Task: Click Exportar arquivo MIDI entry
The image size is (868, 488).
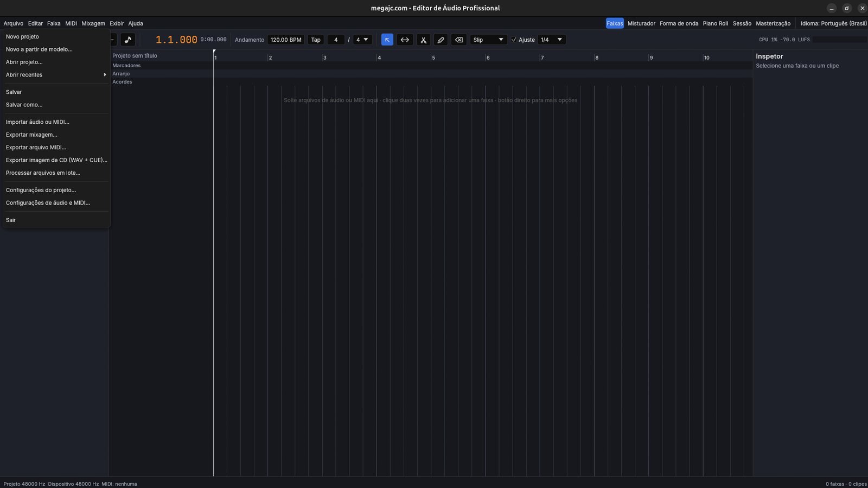Action: coord(56,148)
